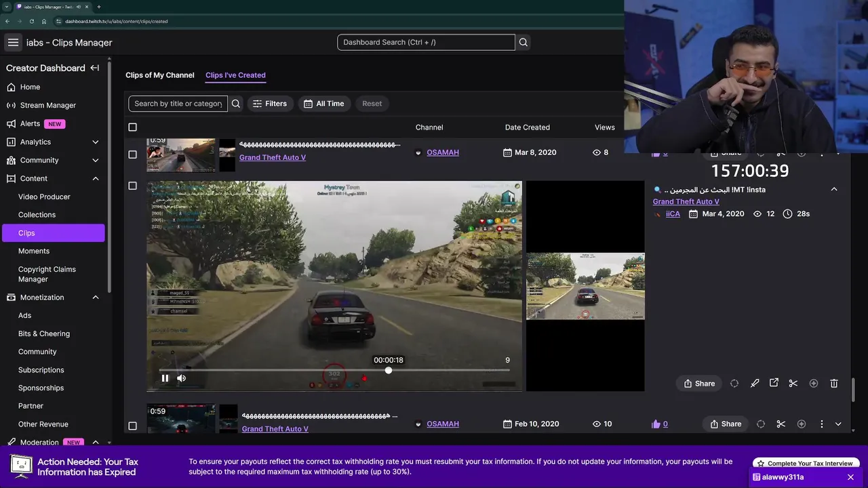The width and height of the screenshot is (868, 488).
Task: Click thumbs-up icon on Feb 10 clip
Action: 656,424
